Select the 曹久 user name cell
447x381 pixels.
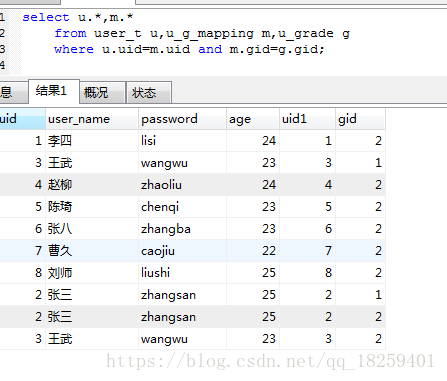(92, 251)
